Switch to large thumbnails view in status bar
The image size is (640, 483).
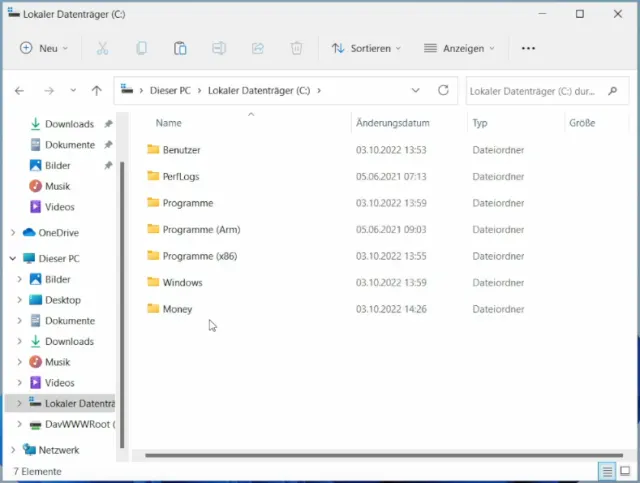tap(625, 471)
